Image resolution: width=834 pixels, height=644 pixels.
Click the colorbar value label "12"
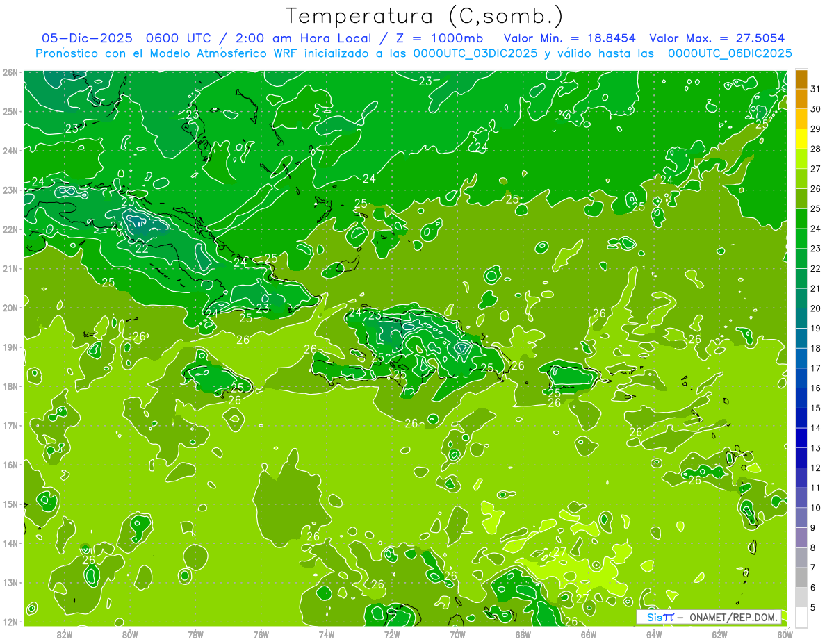(816, 468)
